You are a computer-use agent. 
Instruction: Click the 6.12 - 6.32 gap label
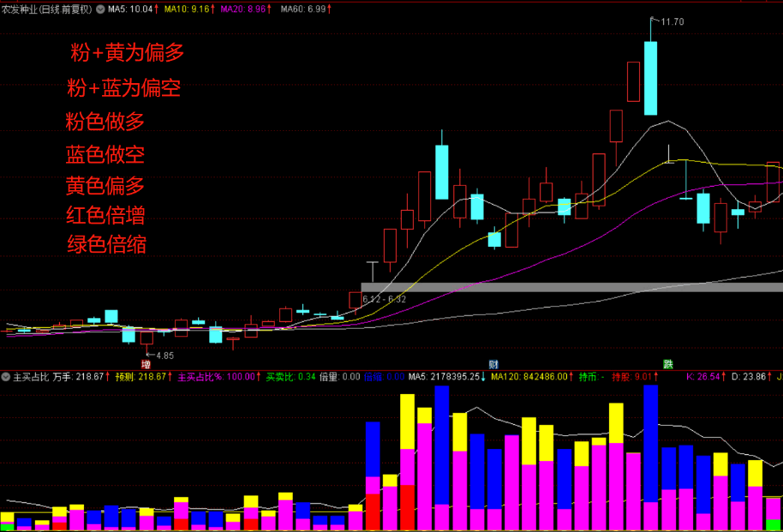[x=384, y=299]
